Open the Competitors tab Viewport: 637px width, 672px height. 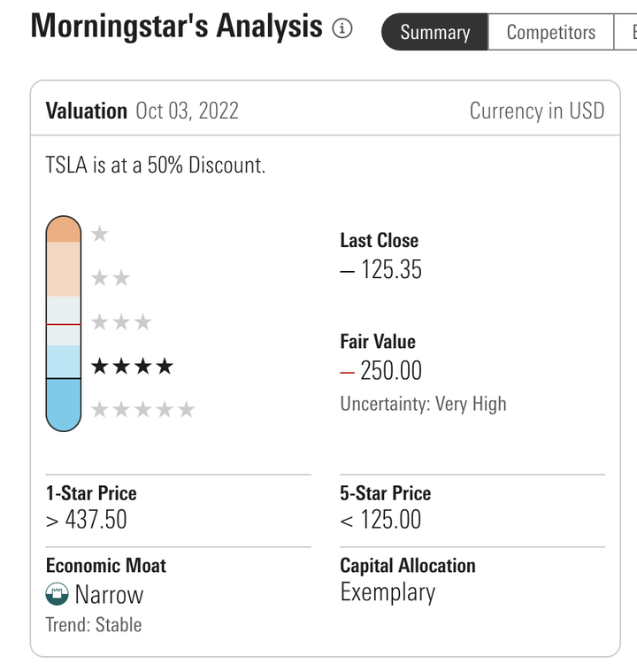point(551,32)
